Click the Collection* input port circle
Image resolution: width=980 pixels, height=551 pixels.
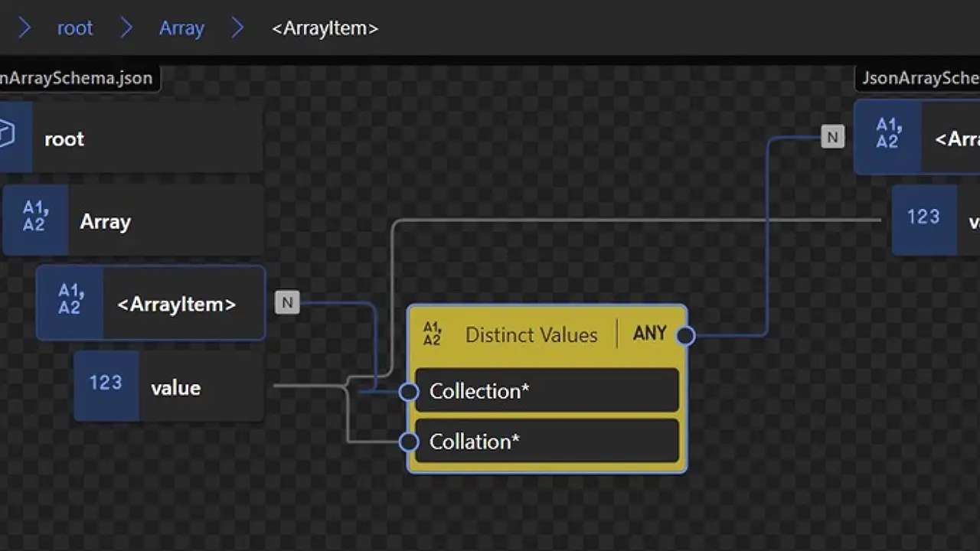click(408, 392)
